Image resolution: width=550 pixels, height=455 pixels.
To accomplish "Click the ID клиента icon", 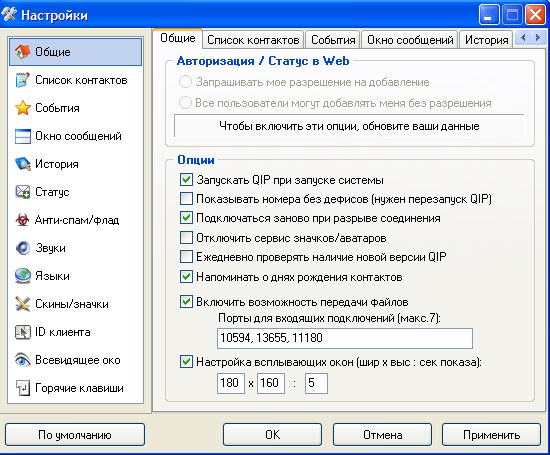I will click(x=22, y=332).
